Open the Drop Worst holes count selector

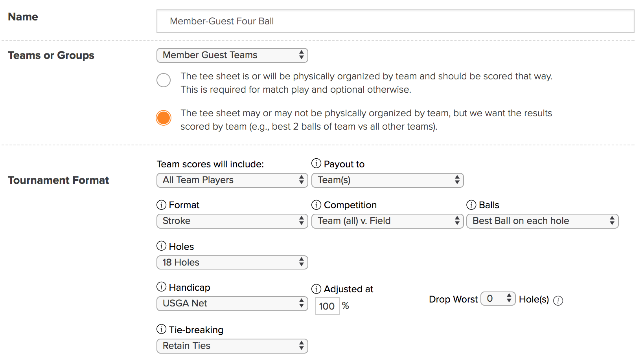[x=498, y=299]
